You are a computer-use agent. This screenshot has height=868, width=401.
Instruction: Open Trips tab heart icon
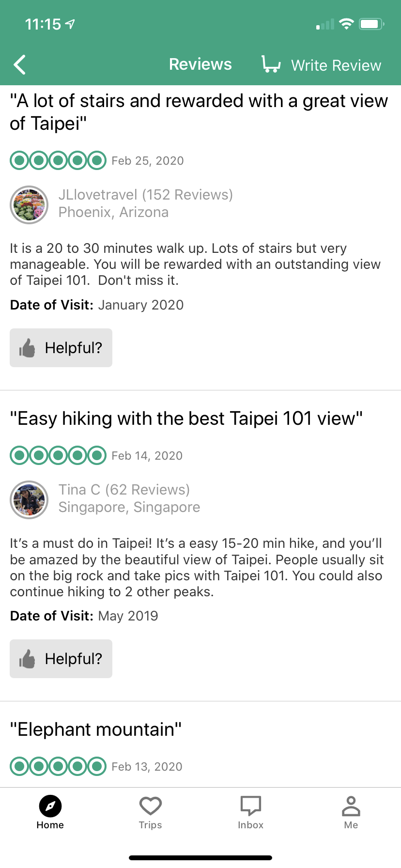click(x=151, y=806)
